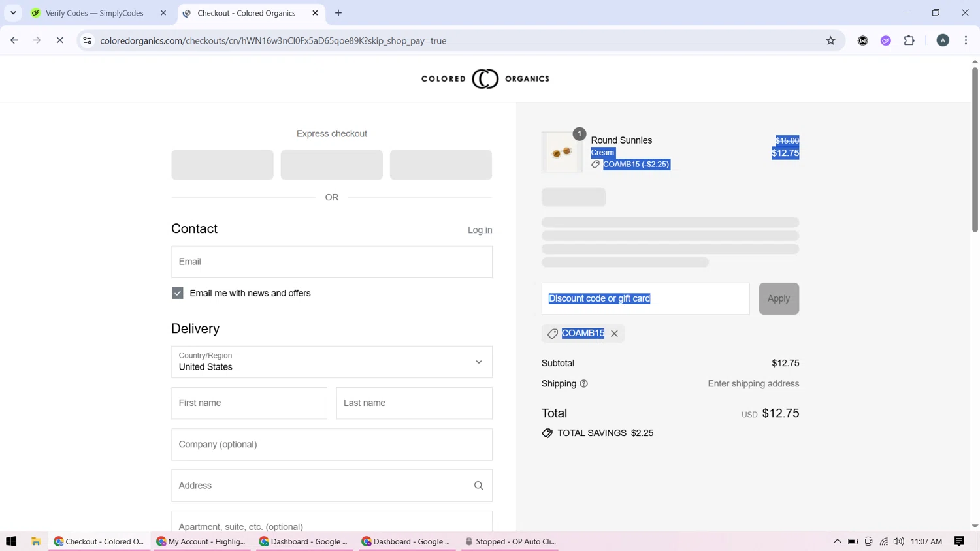Viewport: 980px width, 551px height.
Task: Open the Windows Start menu
Action: coord(11,541)
